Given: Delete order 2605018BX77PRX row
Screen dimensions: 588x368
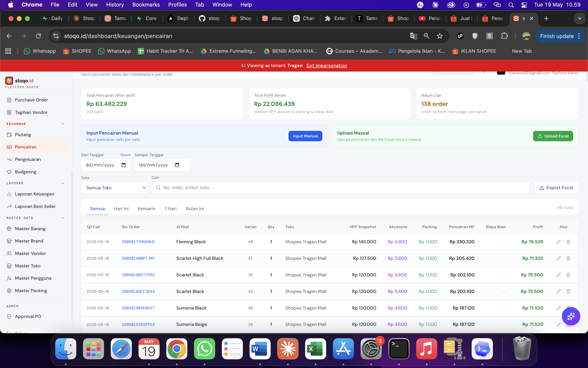Looking at the screenshot, I should tap(568, 275).
